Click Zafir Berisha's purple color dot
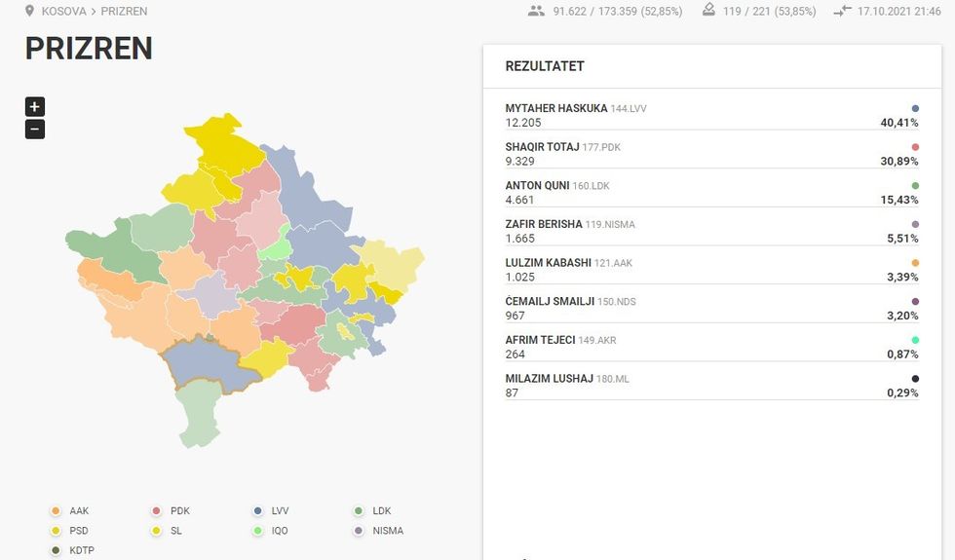Screen dimensions: 955x560 click(915, 224)
